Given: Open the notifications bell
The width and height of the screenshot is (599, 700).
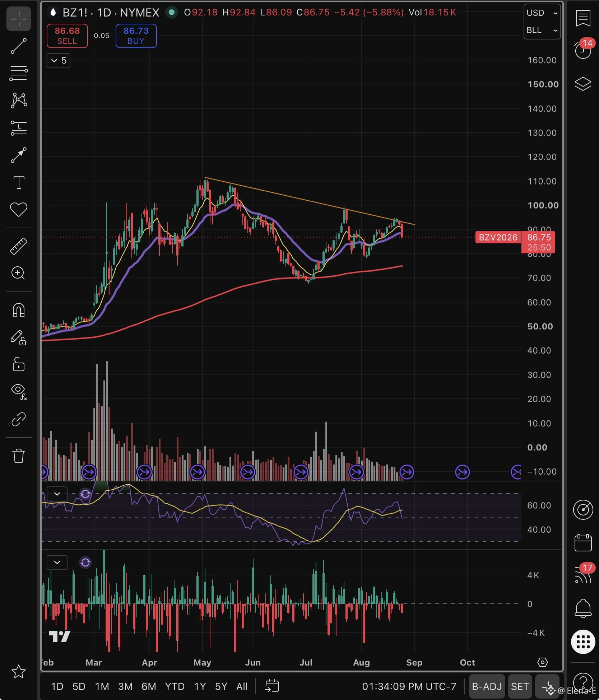Looking at the screenshot, I should click(x=583, y=608).
